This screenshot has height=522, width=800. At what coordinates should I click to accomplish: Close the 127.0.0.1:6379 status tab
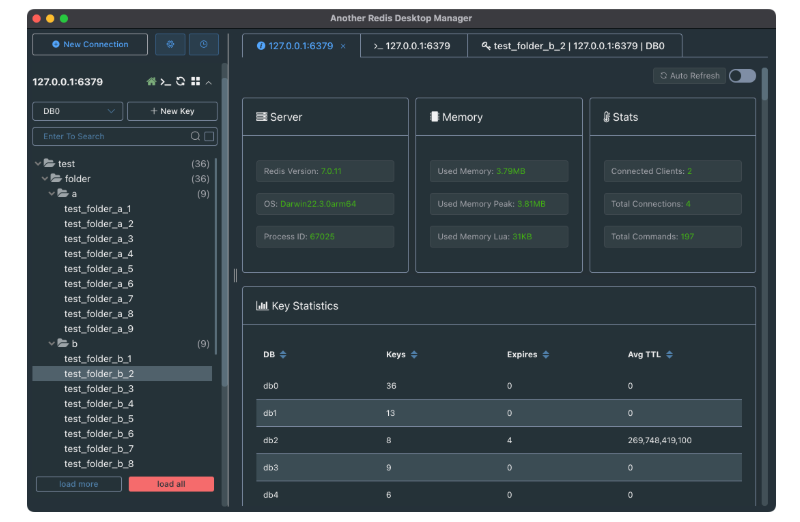(343, 46)
